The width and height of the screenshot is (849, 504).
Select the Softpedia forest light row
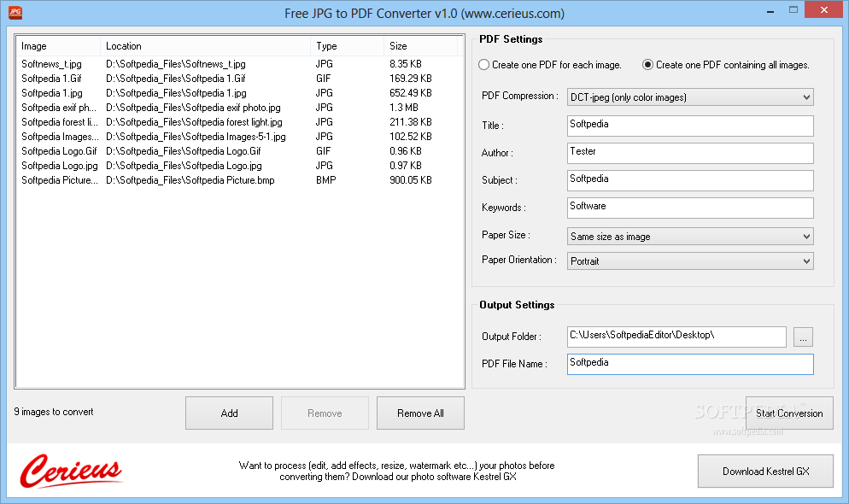pos(238,122)
